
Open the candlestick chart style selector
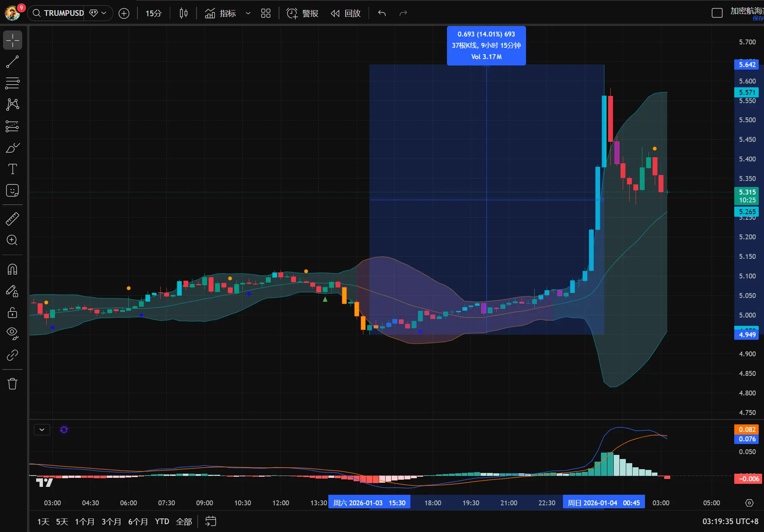click(183, 13)
